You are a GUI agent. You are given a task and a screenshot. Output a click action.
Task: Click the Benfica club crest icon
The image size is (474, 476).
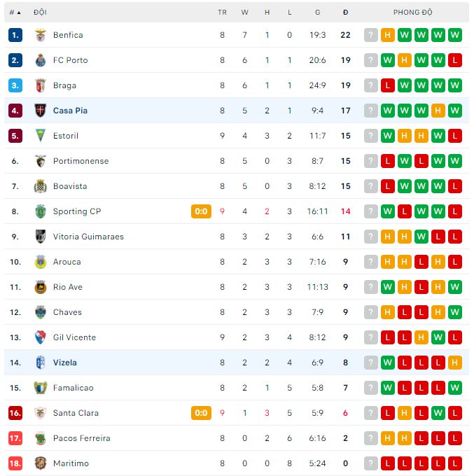click(40, 35)
